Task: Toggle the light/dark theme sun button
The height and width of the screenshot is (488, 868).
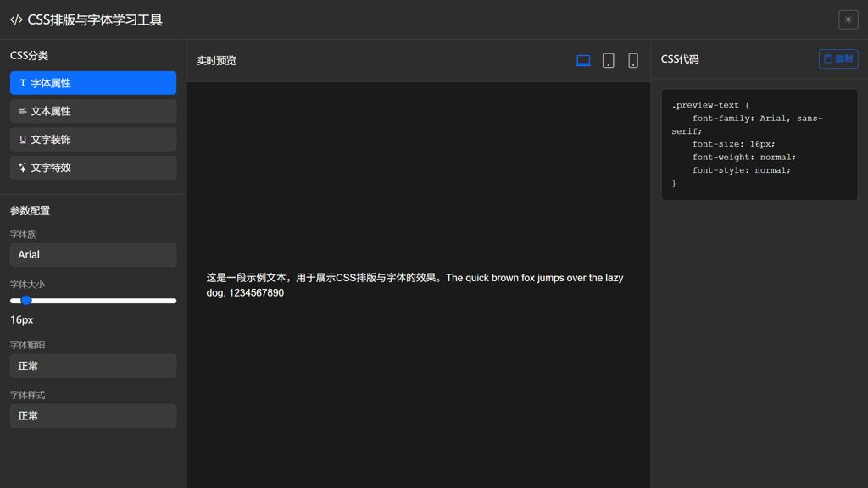Action: pos(848,19)
